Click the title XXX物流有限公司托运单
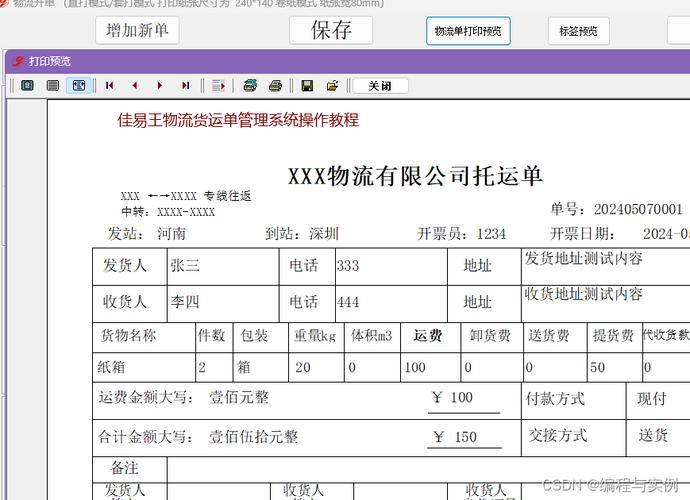 (x=415, y=176)
